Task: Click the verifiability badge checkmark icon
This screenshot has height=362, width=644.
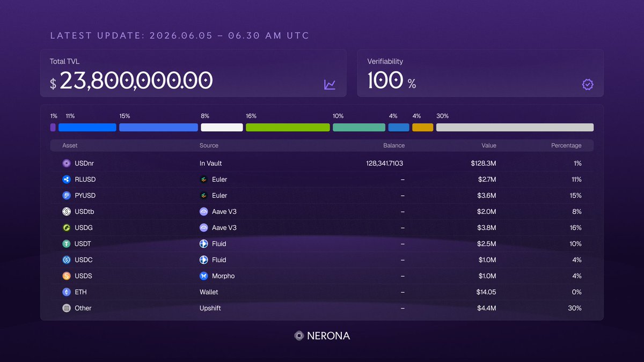Action: point(588,84)
